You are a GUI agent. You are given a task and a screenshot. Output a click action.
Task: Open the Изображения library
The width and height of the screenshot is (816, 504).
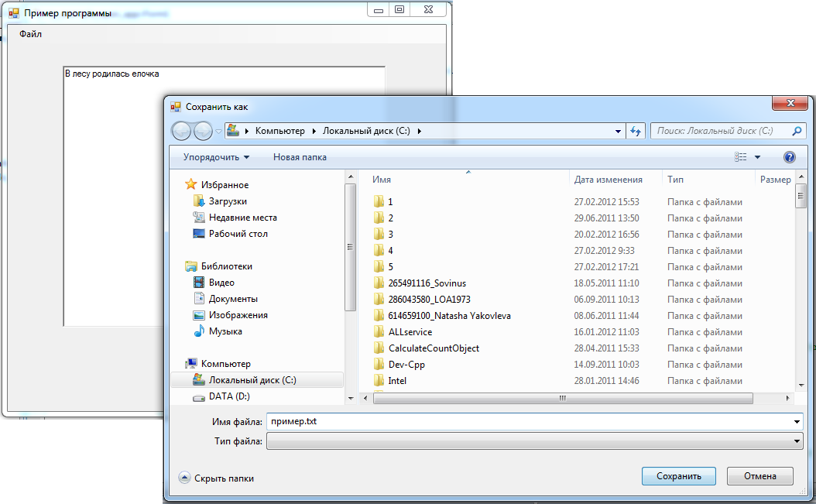point(230,315)
